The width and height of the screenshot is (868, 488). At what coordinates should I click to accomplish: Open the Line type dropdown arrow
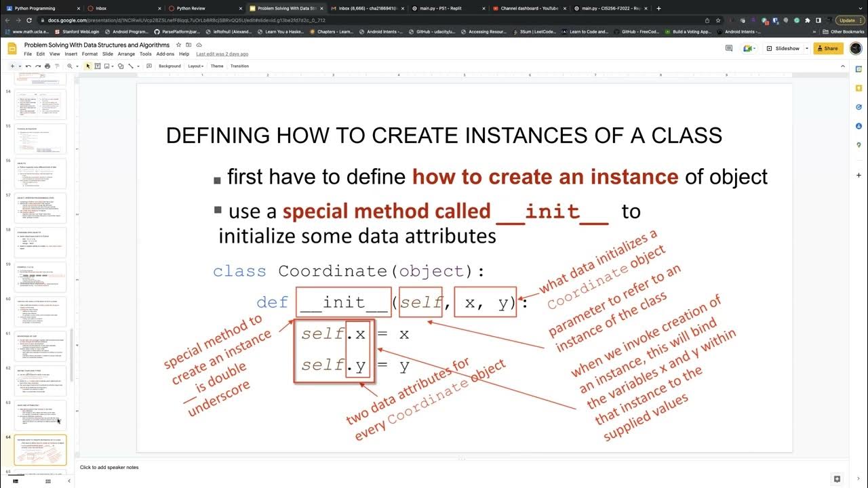(138, 66)
